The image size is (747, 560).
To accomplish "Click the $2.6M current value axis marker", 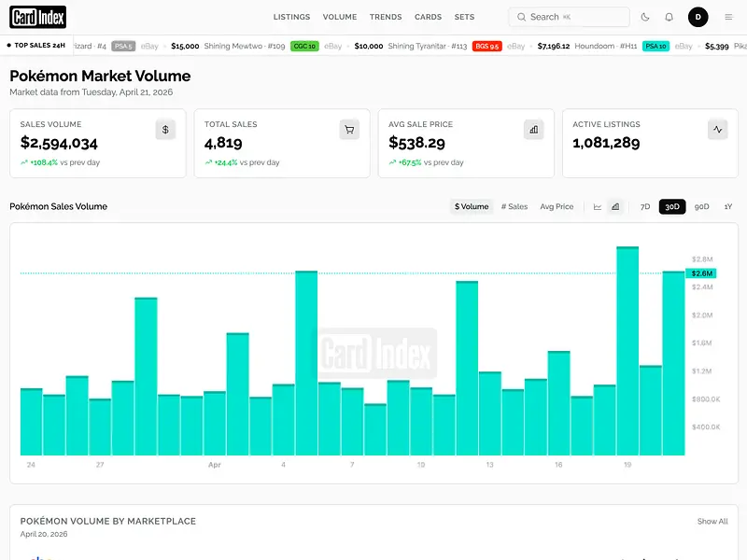I will coord(701,273).
